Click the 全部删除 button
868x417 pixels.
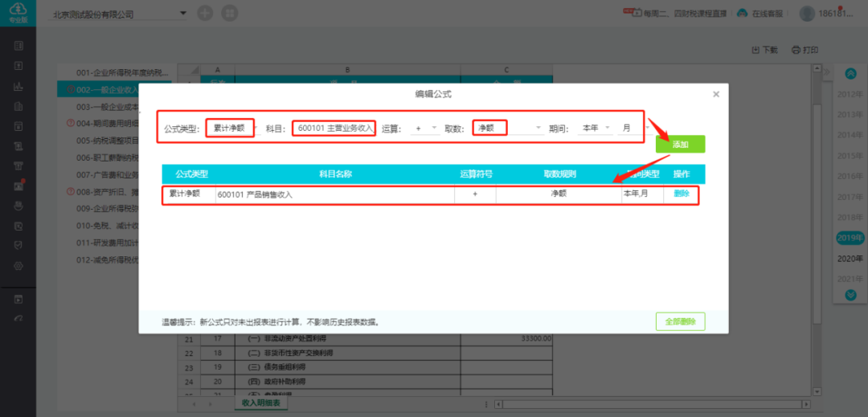click(x=681, y=321)
